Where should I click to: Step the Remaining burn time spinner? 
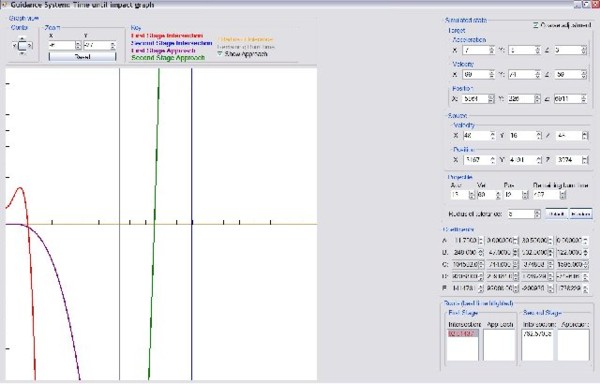(x=562, y=195)
